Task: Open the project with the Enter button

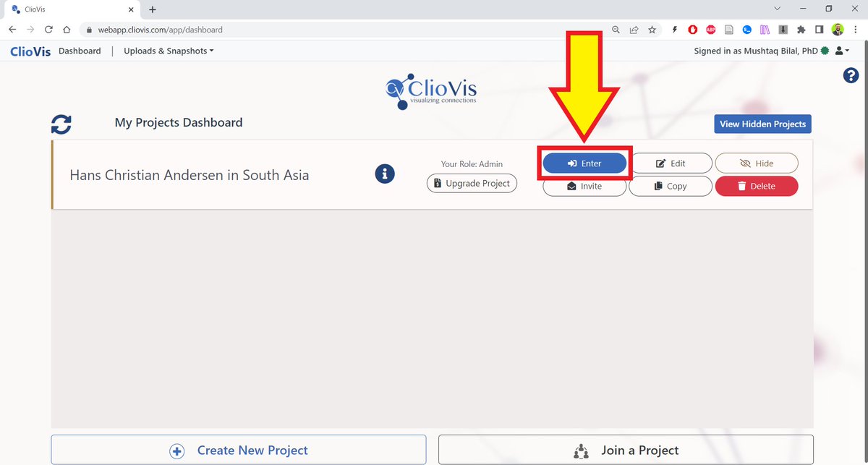Action: [x=584, y=163]
